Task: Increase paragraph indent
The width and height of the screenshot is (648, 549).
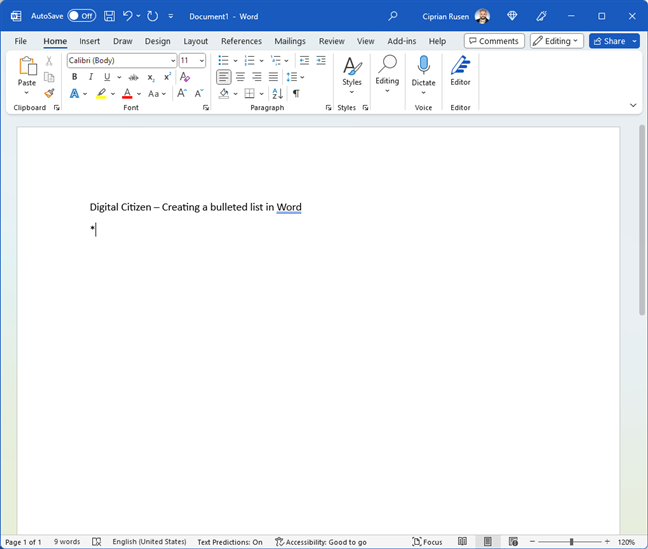Action: (321, 61)
